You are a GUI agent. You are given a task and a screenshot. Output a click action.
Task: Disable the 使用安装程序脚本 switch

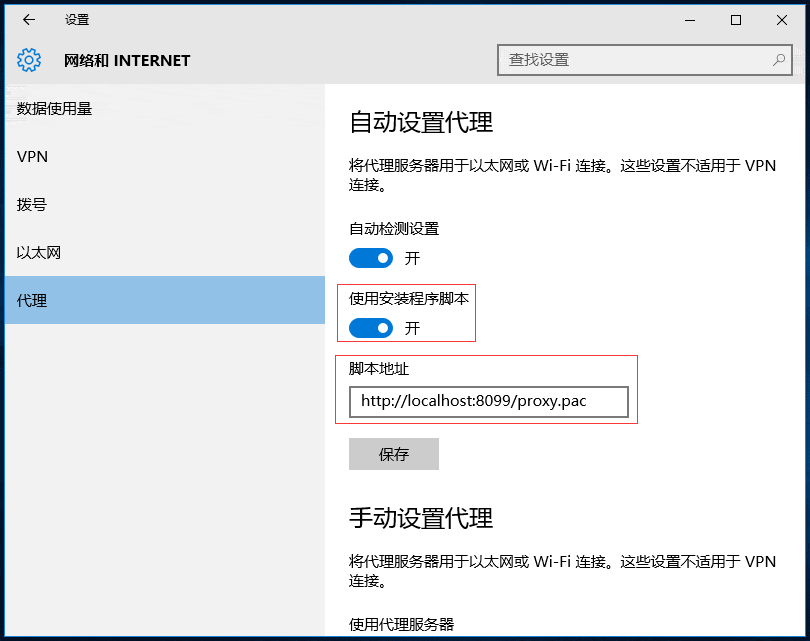371,328
